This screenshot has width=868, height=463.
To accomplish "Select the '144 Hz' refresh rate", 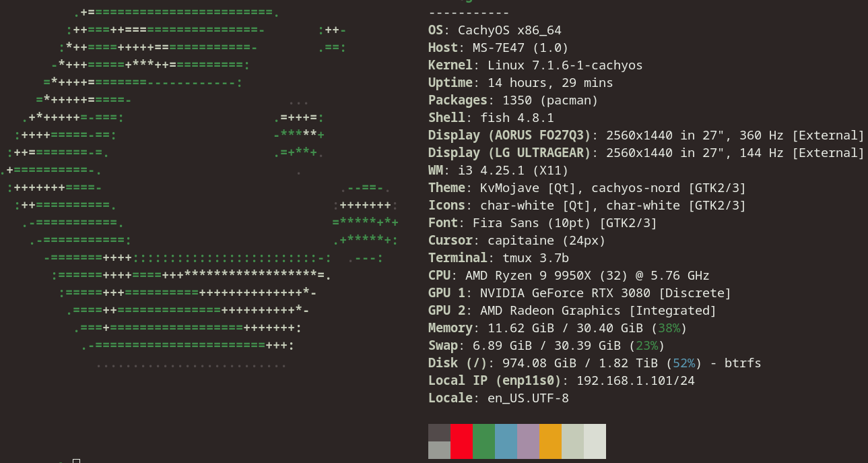I will pyautogui.click(x=762, y=153).
